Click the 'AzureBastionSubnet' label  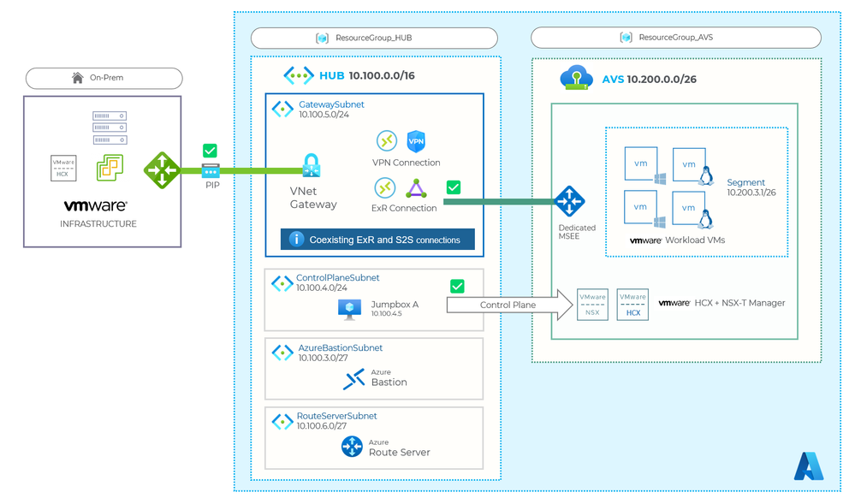coord(341,348)
